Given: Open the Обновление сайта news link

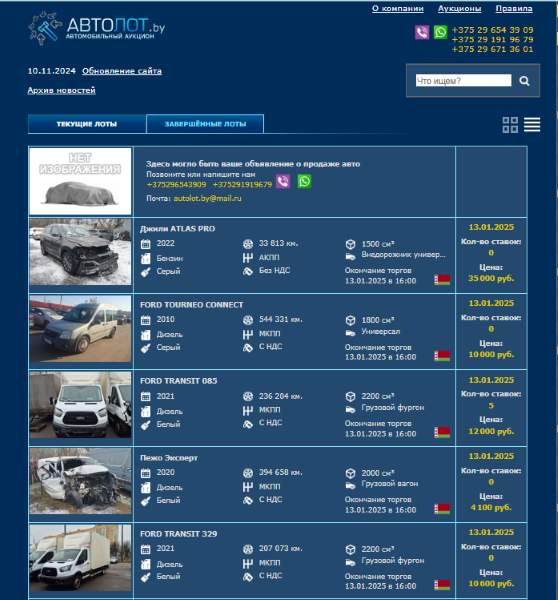Looking at the screenshot, I should (122, 71).
